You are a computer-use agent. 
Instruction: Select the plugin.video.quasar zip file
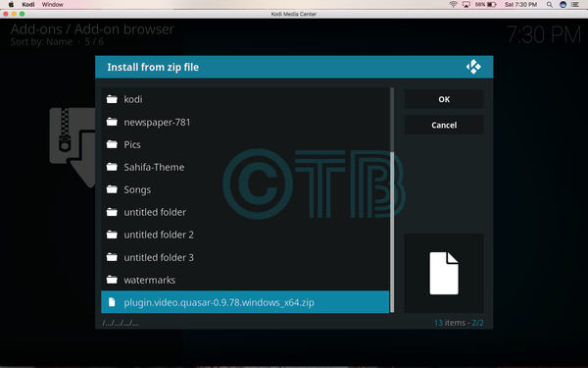point(245,302)
